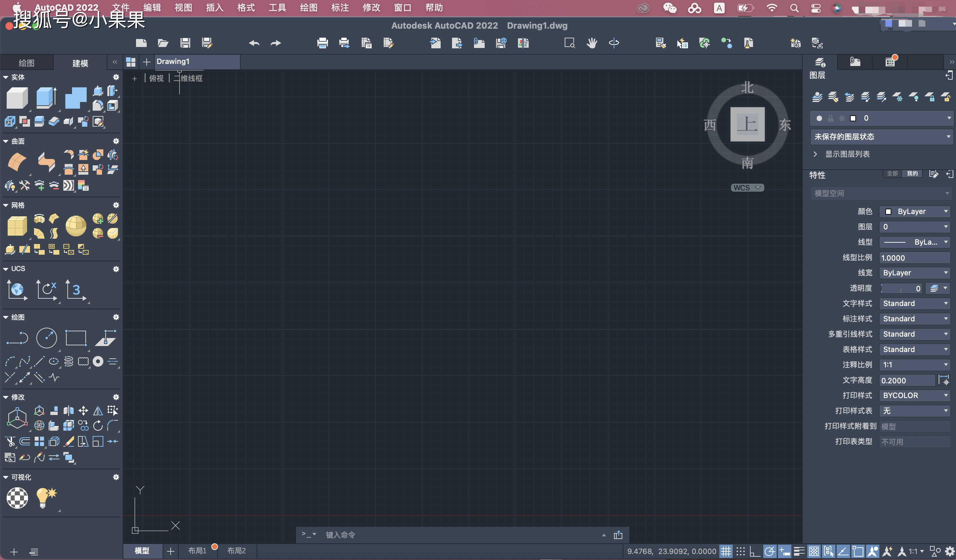Select the Rectangle drawing tool
The image size is (956, 560).
click(76, 338)
